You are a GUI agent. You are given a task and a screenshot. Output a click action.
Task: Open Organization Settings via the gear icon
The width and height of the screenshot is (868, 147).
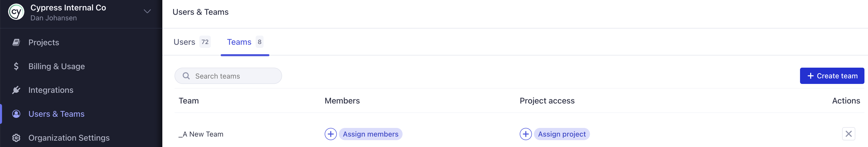[x=16, y=138]
